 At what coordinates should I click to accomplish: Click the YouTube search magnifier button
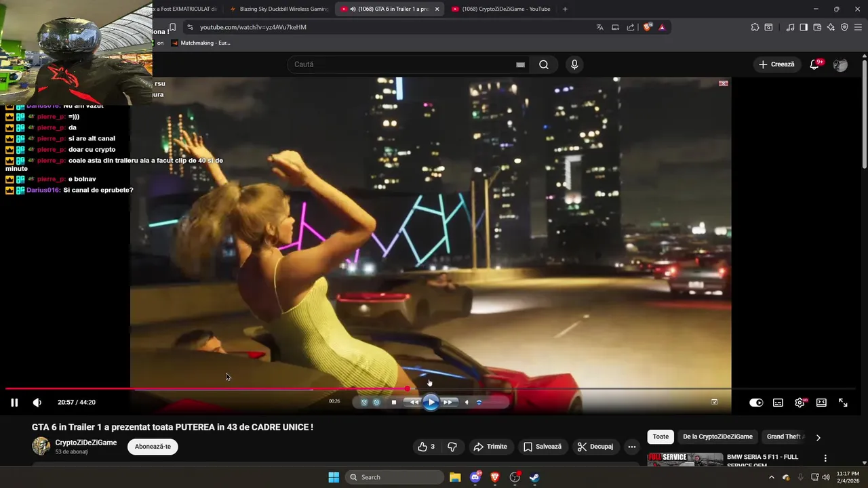point(544,64)
